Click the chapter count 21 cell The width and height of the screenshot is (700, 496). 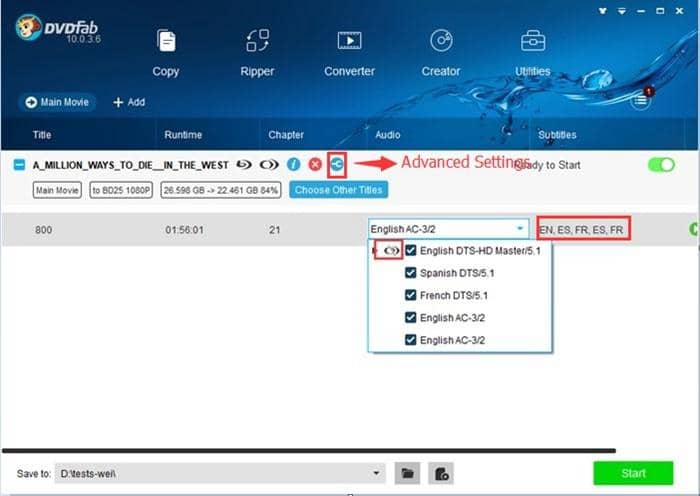275,230
